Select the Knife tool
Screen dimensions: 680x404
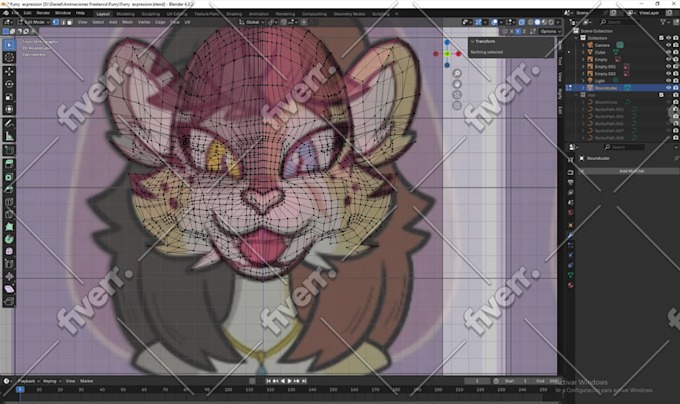(x=9, y=214)
